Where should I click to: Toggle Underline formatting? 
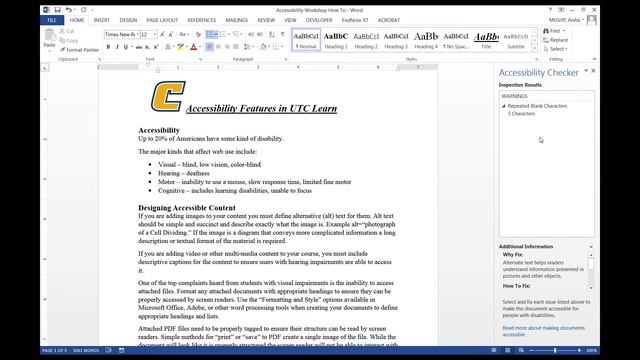(x=126, y=47)
